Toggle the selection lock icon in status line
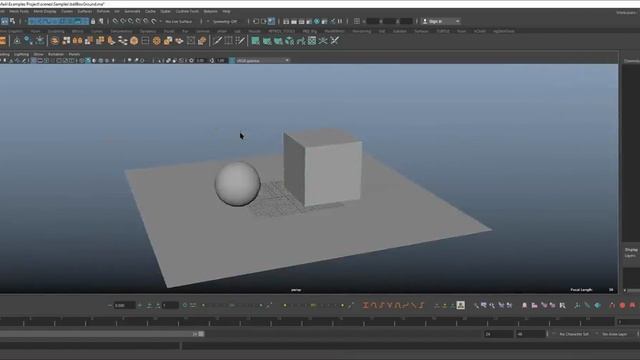 93,21
